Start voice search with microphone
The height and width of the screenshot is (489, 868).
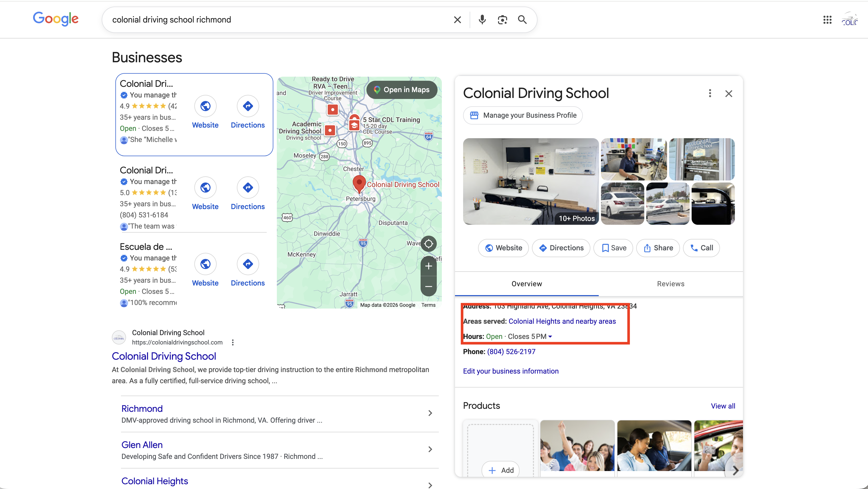482,20
